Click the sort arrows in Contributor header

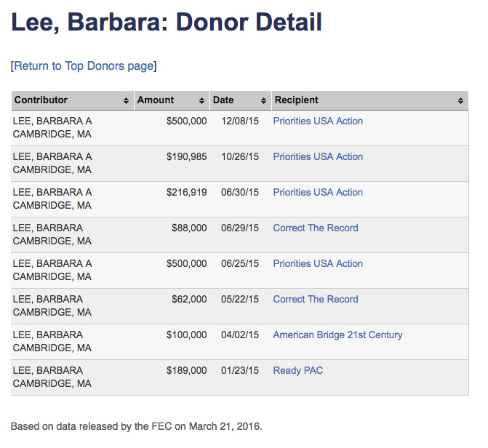coord(127,101)
